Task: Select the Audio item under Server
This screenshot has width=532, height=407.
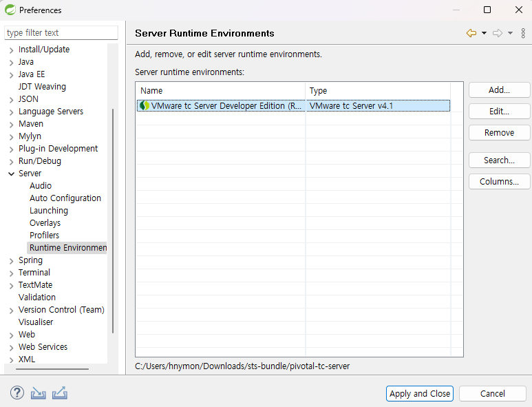Action: [41, 186]
